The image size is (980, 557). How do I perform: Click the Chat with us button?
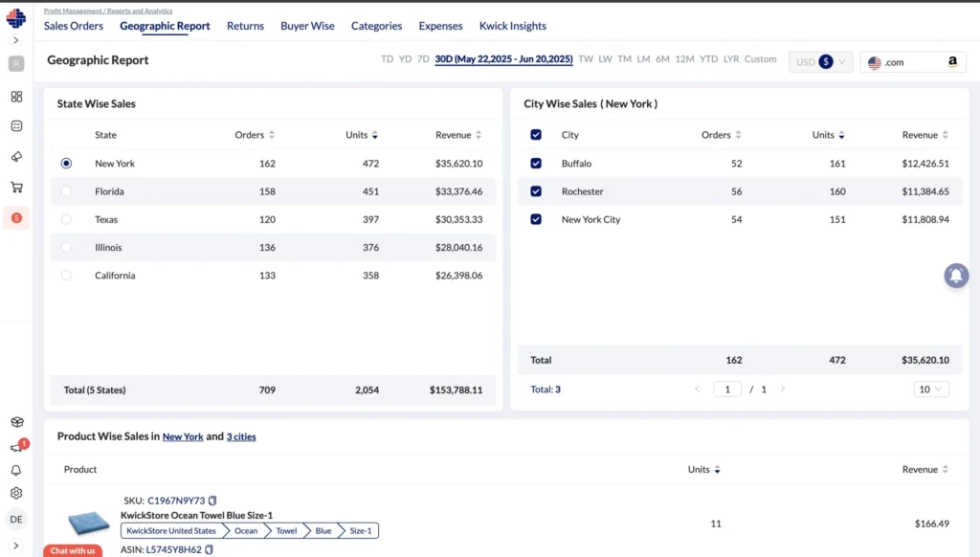point(73,550)
